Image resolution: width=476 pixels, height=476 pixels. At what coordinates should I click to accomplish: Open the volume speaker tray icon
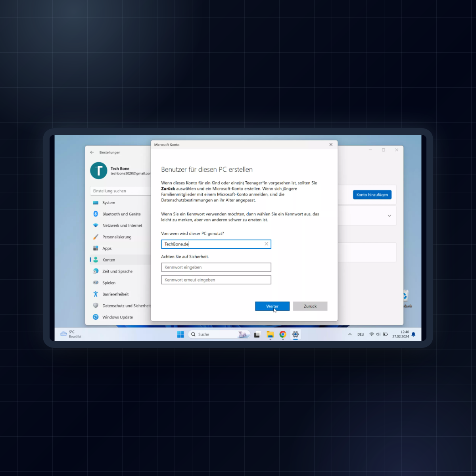pyautogui.click(x=378, y=334)
